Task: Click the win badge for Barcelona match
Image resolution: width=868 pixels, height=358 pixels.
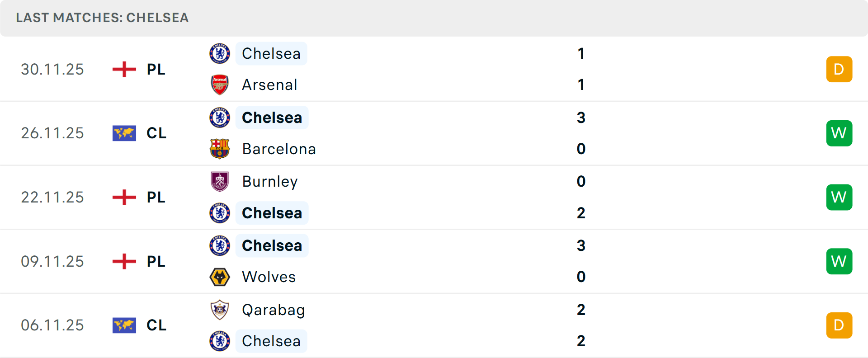Action: click(x=839, y=133)
